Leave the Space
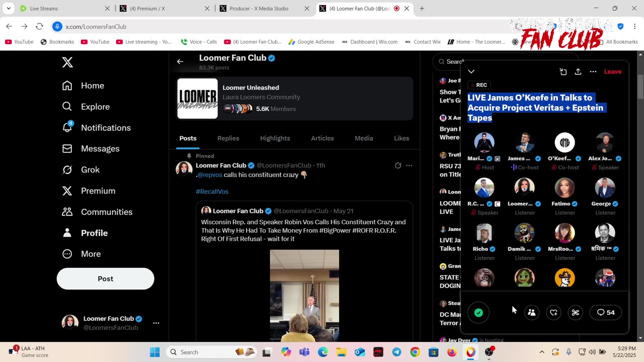This screenshot has height=362, width=644. pos(613,71)
